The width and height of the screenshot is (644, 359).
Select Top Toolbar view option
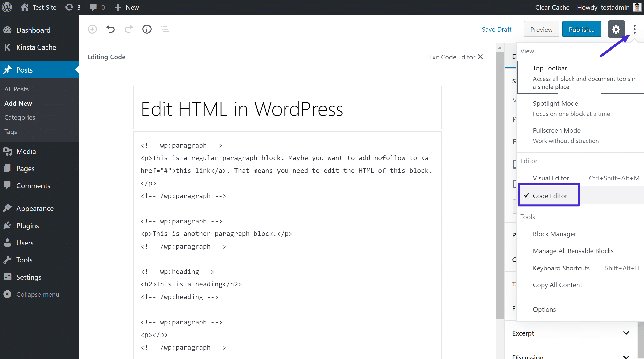(x=550, y=68)
